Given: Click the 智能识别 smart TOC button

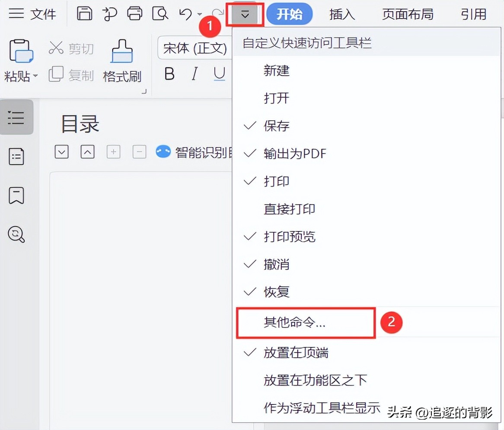Looking at the screenshot, I should (x=194, y=152).
